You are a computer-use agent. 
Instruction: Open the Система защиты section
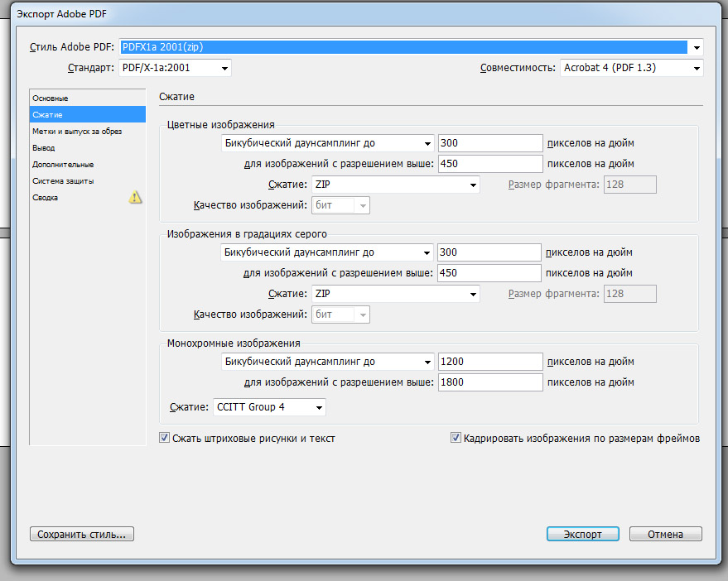tap(87, 181)
